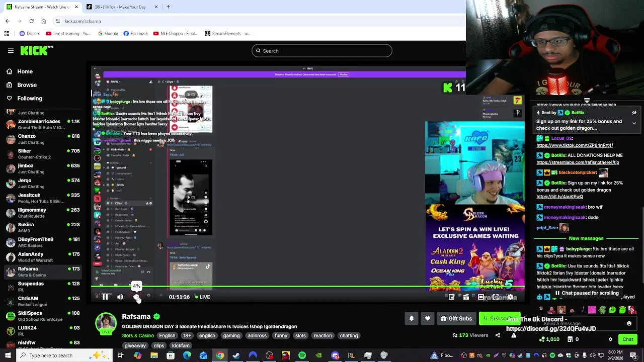Image resolution: width=644 pixels, height=362 pixels.
Task: Unpin the pinned BotRix message
Action: 634,113
